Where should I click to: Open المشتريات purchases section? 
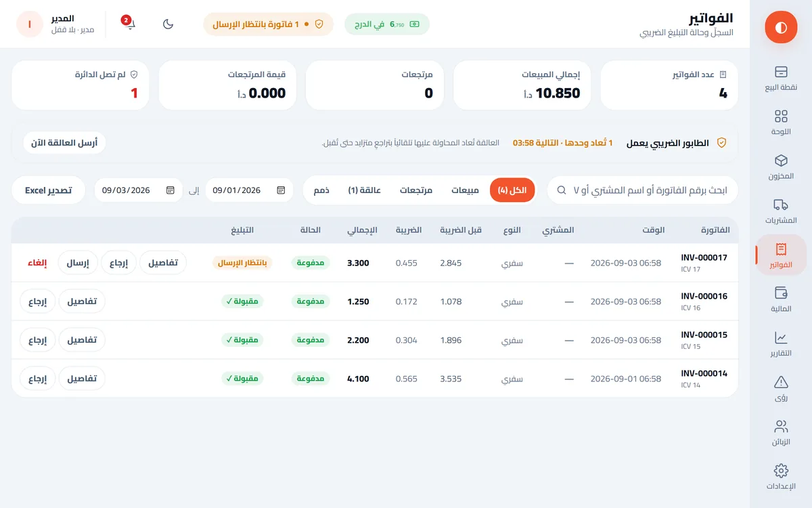tap(781, 211)
